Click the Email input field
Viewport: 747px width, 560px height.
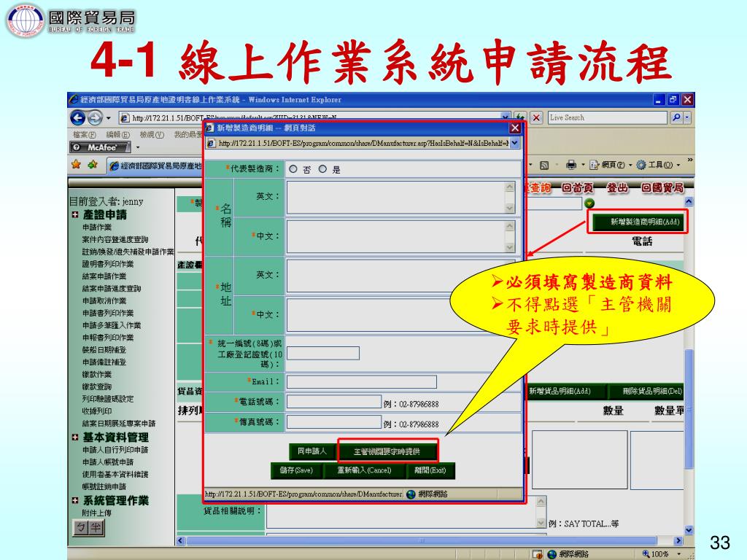(361, 381)
